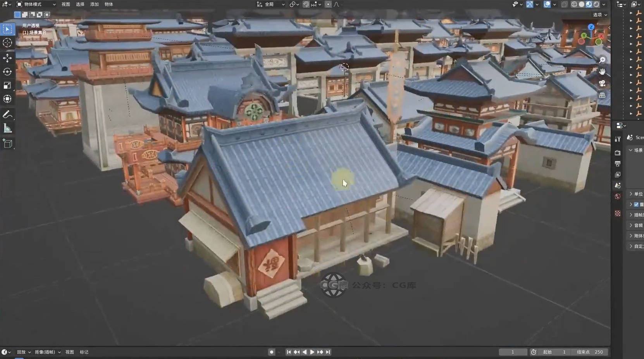Open the 选择 menu

point(80,4)
